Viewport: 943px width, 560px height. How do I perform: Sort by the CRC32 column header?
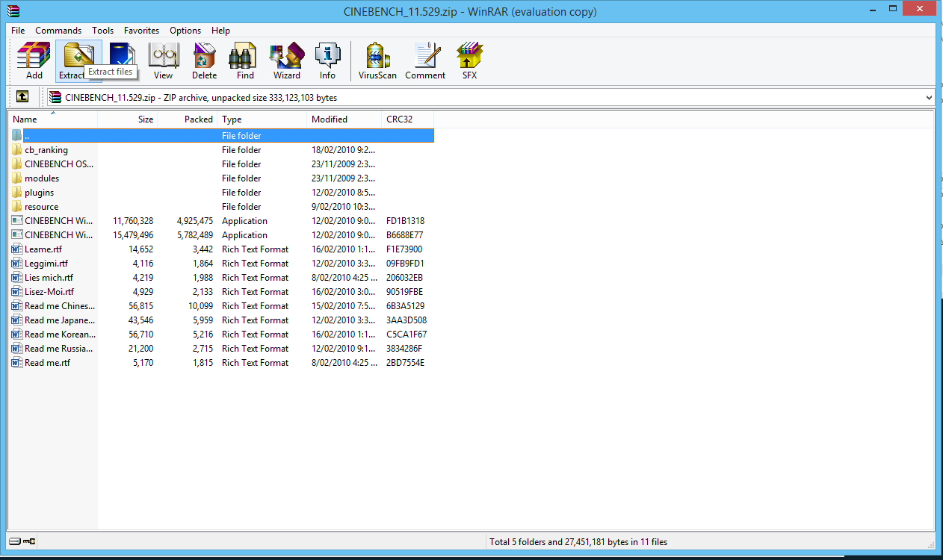[408, 119]
